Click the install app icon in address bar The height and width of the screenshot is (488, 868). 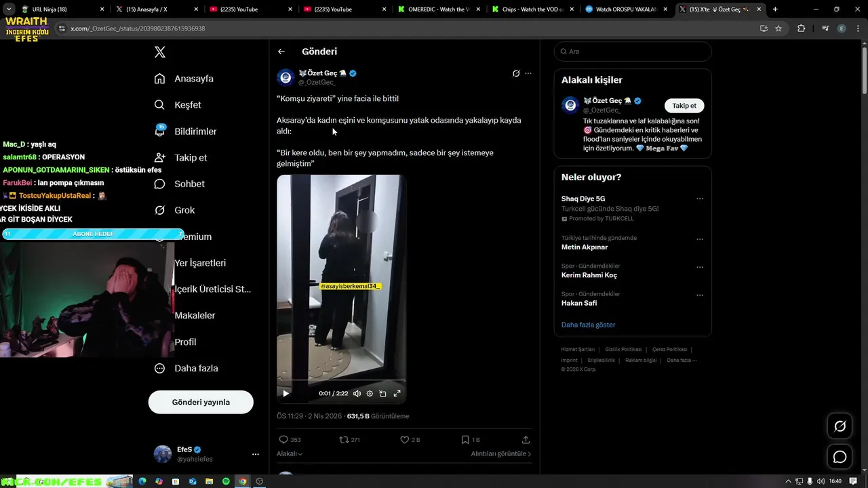pos(764,28)
